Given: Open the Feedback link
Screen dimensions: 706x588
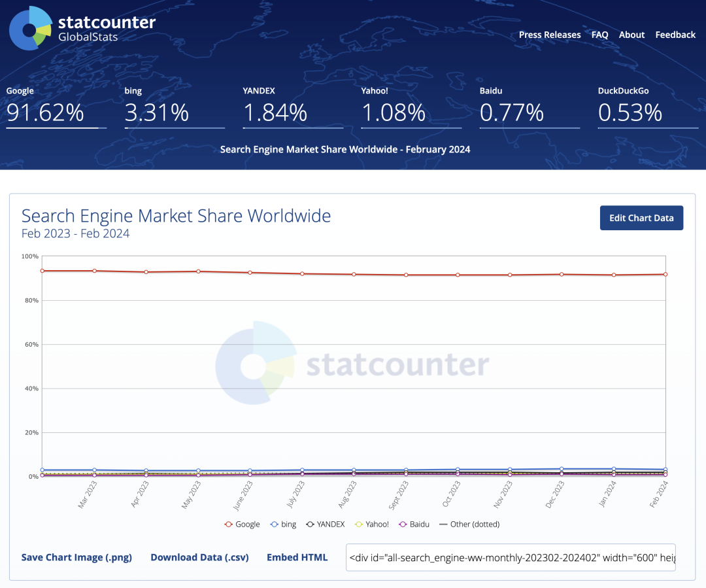Looking at the screenshot, I should coord(675,35).
